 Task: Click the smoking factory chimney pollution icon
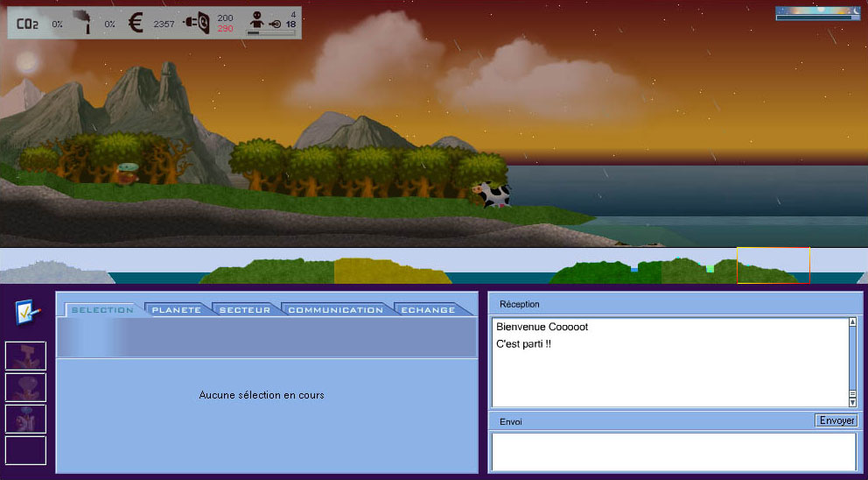[x=86, y=24]
